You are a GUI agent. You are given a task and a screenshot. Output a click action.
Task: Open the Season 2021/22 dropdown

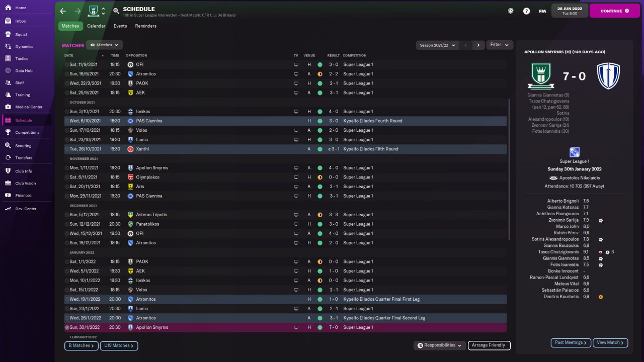pyautogui.click(x=438, y=45)
